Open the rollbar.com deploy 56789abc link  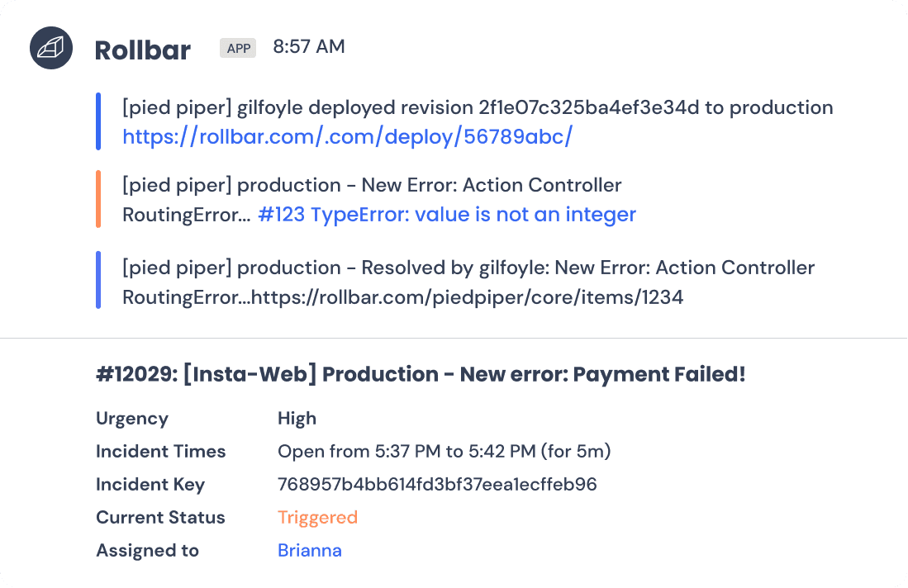348,136
